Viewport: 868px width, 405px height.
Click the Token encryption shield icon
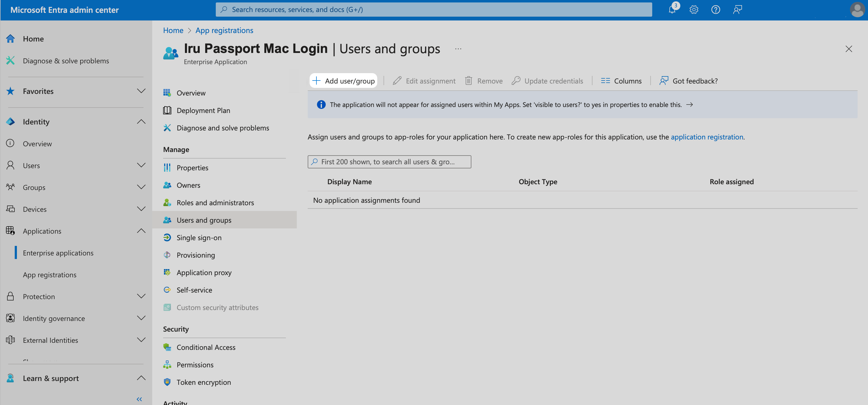tap(167, 382)
